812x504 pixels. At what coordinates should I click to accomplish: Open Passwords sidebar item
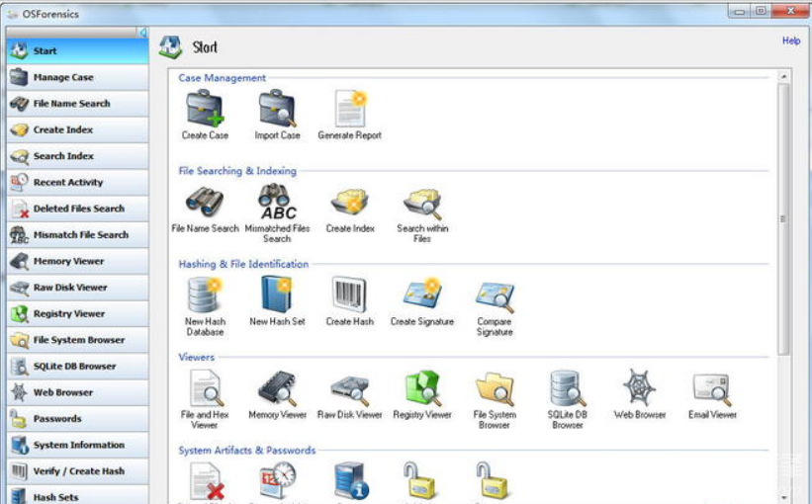(78, 419)
